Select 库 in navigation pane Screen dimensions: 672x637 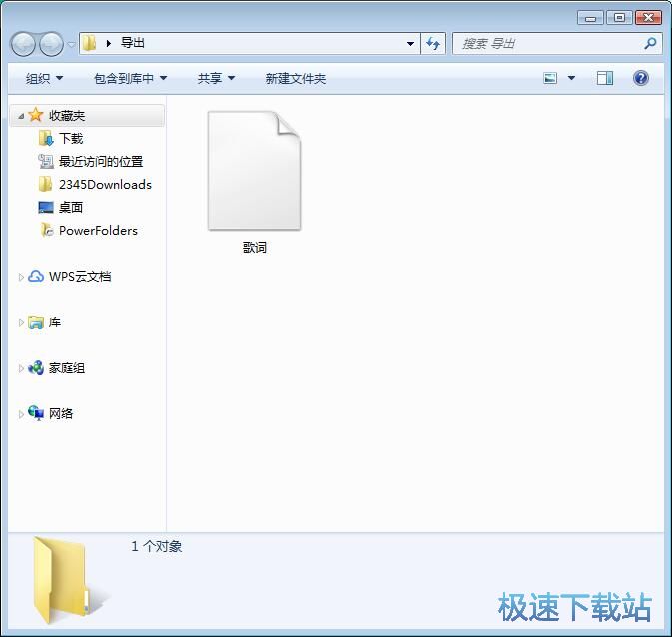point(55,322)
